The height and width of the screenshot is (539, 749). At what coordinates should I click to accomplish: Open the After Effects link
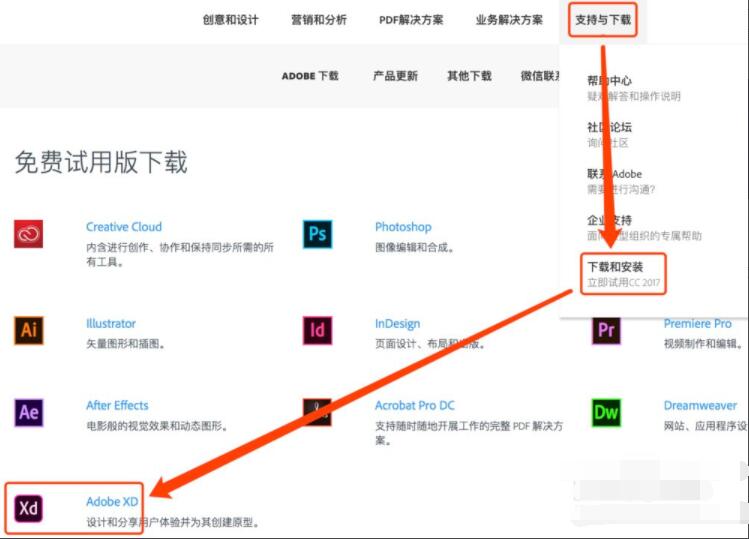(x=117, y=406)
